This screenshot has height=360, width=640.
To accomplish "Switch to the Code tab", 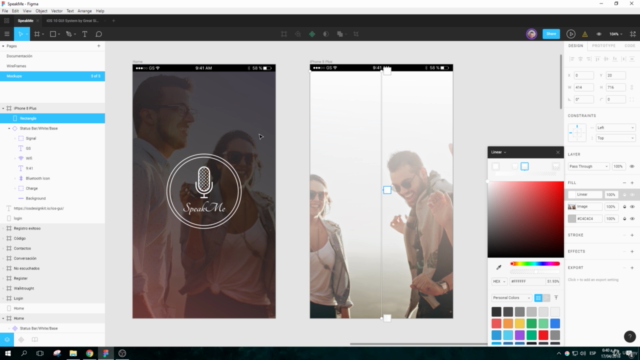I will click(x=629, y=46).
